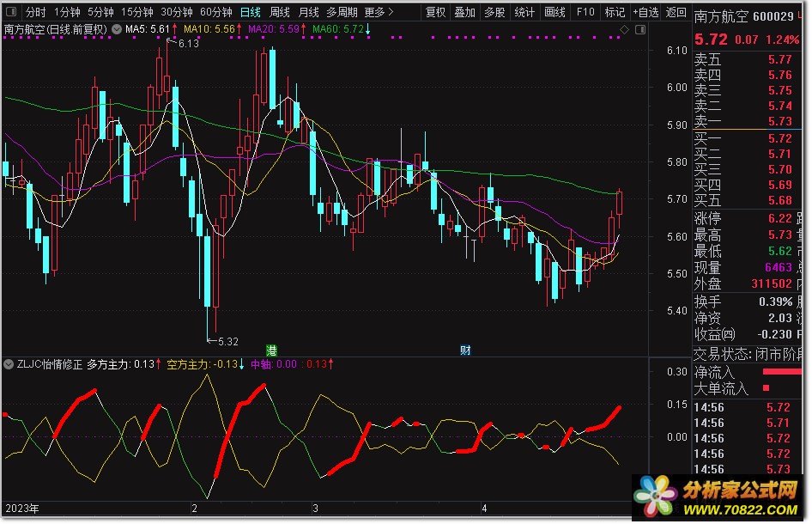This screenshot has width=812, height=524.
Task: Click the 卖四 5.76 ask row
Action: point(743,75)
